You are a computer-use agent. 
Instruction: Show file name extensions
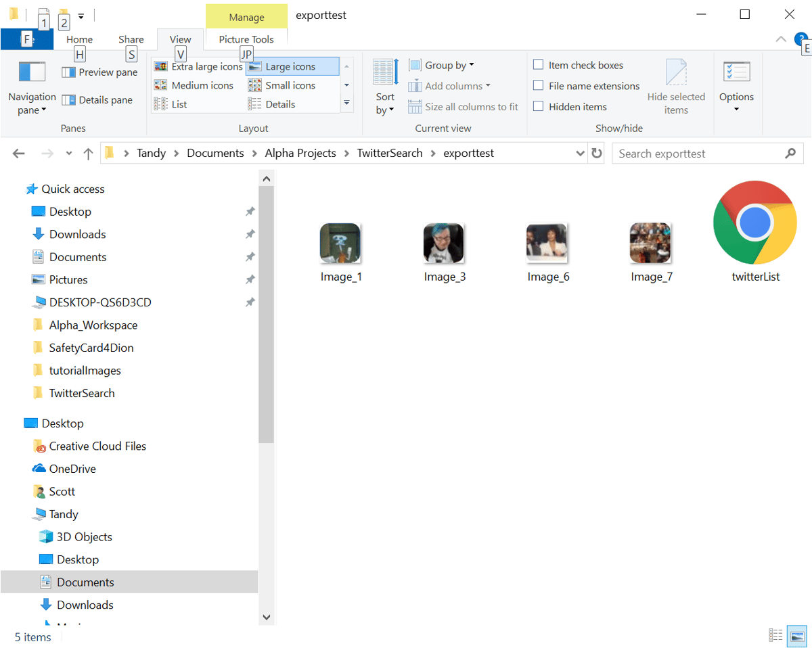click(x=539, y=85)
